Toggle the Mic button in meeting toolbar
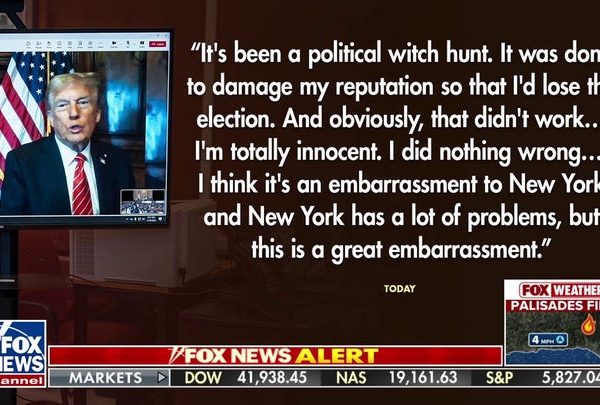This screenshot has height=405, width=600. [128, 44]
